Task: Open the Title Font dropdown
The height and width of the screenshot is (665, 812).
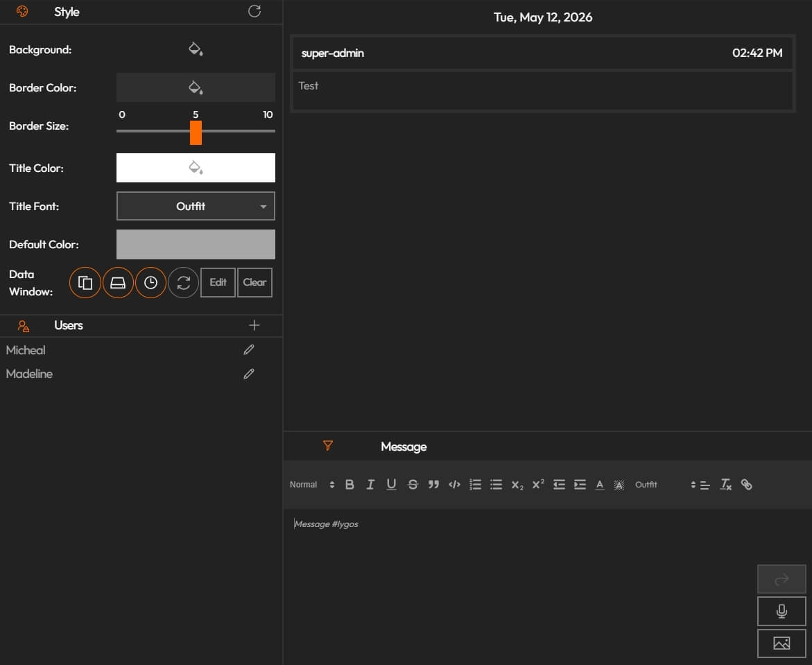Action: click(x=196, y=206)
